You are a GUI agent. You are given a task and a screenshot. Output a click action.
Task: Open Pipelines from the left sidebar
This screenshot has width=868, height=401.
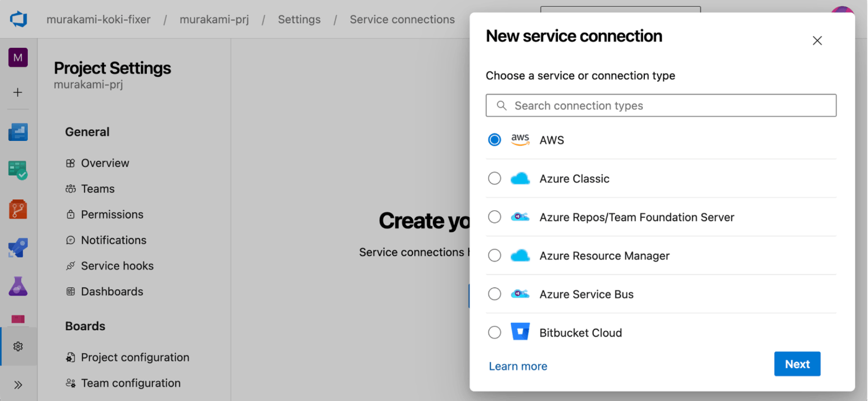(18, 248)
